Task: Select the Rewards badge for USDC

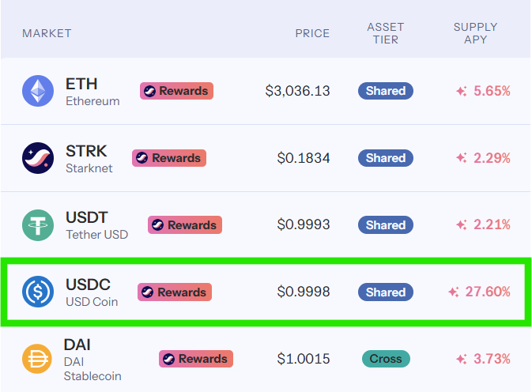Action: click(x=175, y=292)
